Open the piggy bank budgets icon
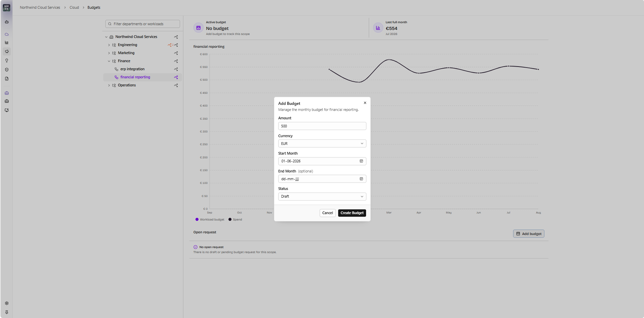 [7, 51]
